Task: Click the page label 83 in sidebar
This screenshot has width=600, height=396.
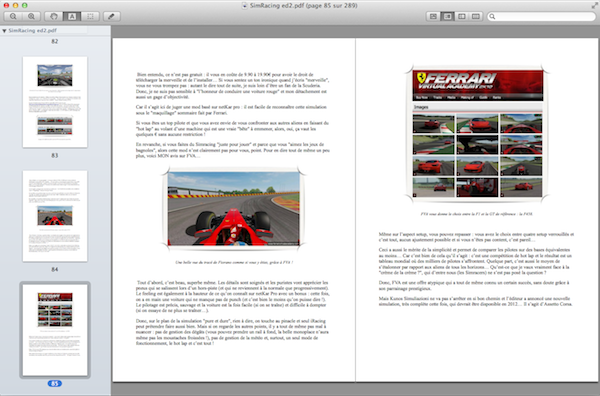Action: pos(55,156)
